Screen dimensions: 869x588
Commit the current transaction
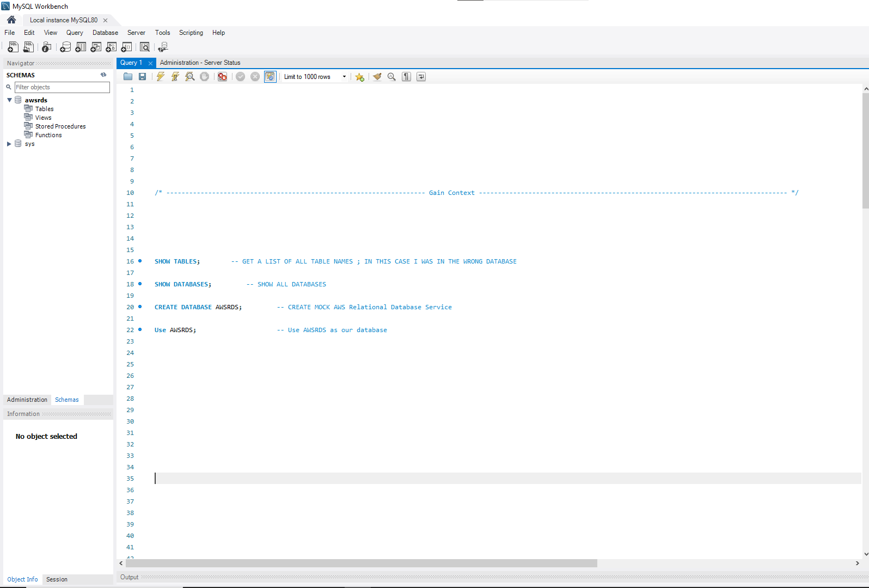[x=241, y=77]
